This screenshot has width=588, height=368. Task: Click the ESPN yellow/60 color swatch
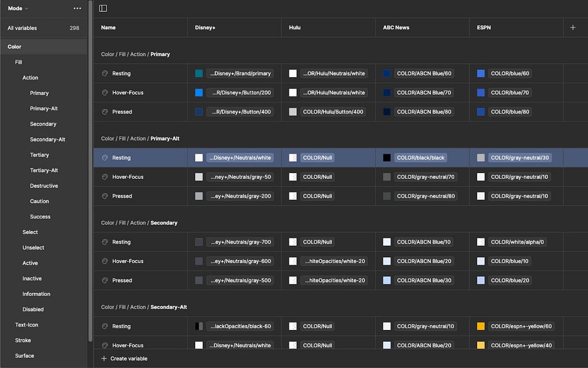coord(481,327)
